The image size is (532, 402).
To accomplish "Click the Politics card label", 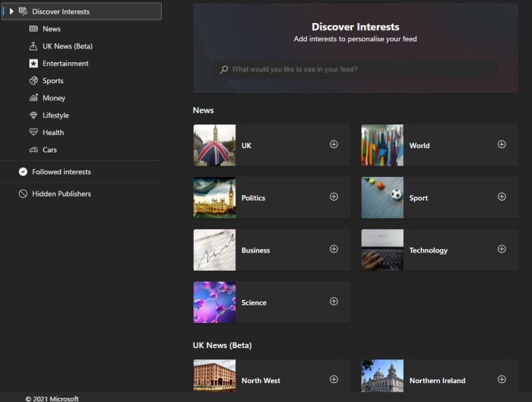I will pos(253,198).
